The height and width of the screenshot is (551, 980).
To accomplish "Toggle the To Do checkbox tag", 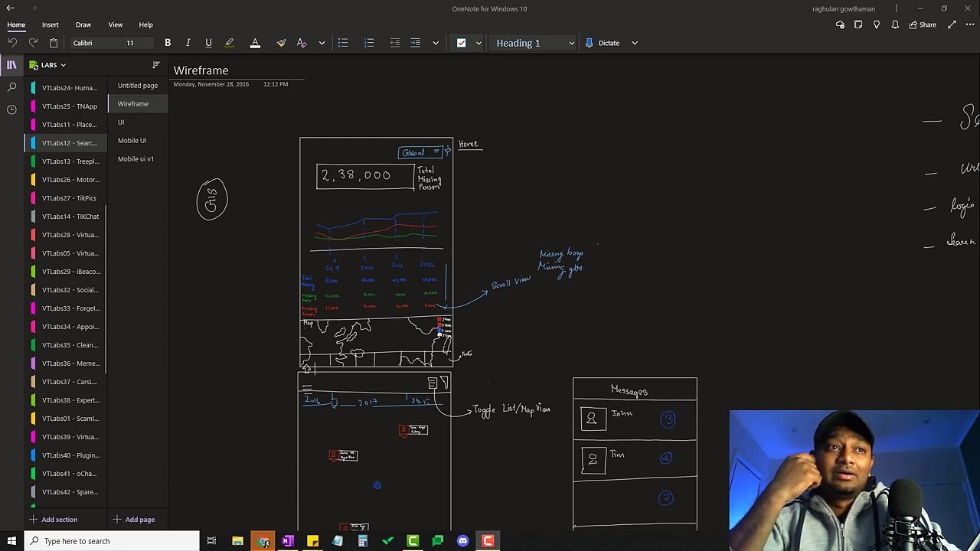I will tap(461, 43).
